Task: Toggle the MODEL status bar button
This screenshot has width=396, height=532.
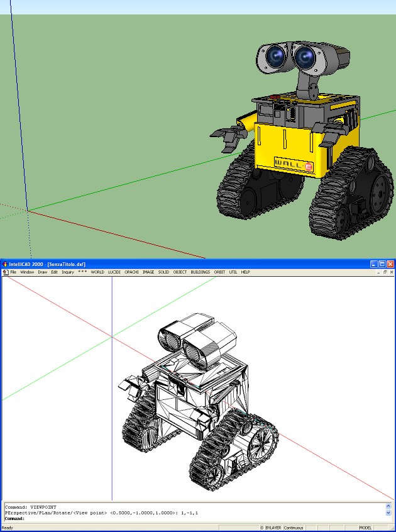Action: coord(365,528)
